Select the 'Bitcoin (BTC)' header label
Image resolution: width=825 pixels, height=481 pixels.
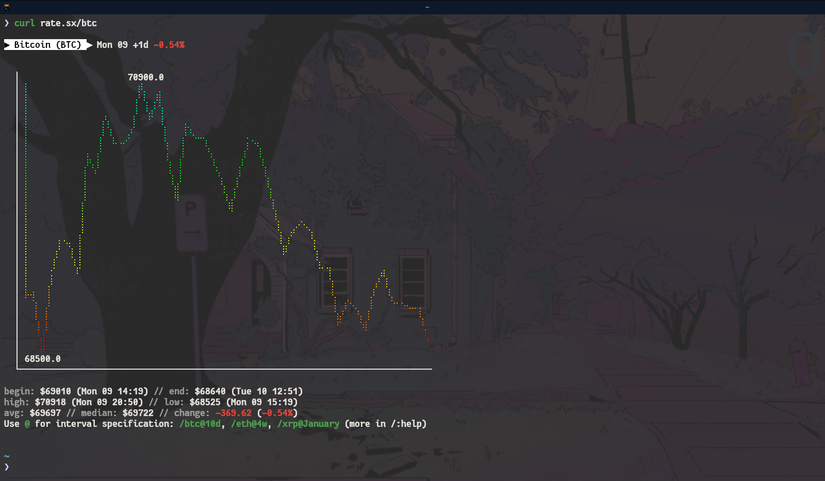tap(47, 45)
